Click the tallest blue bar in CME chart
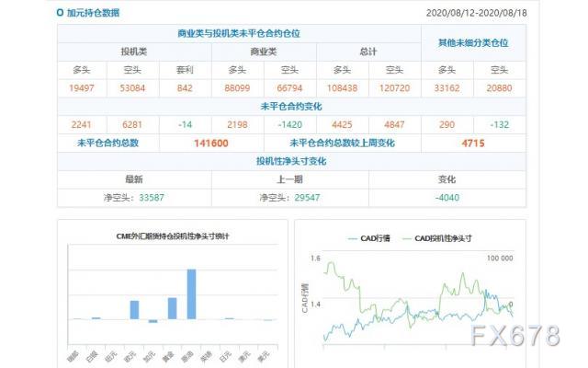This screenshot has height=368, width=588. (192, 294)
